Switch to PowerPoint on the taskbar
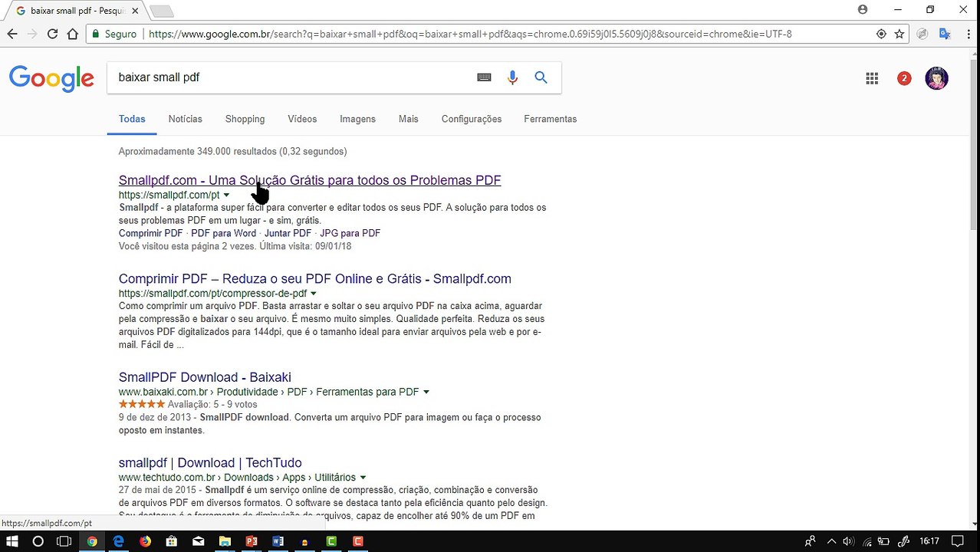980x552 pixels. click(x=252, y=541)
